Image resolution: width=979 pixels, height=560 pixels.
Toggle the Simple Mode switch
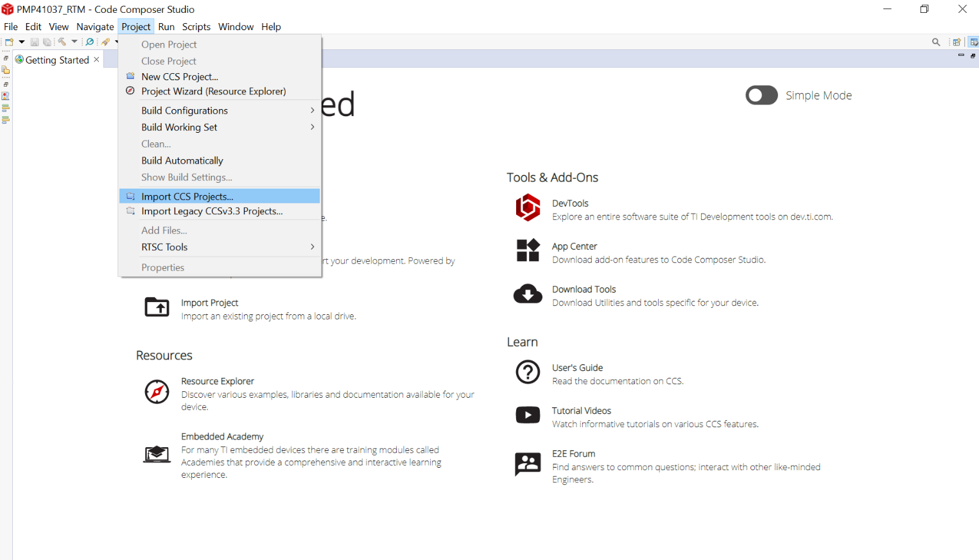[x=761, y=95]
